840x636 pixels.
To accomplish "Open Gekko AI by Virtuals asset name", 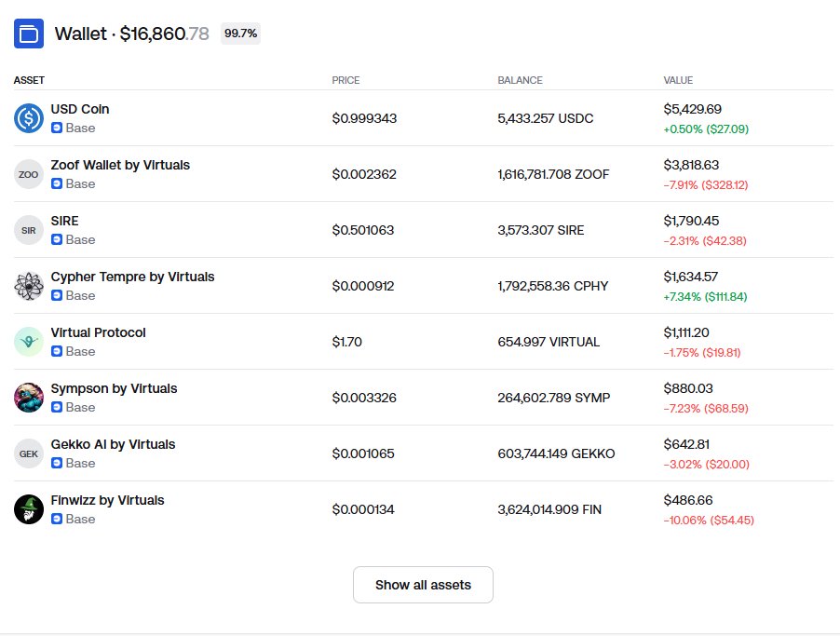I will [x=113, y=444].
